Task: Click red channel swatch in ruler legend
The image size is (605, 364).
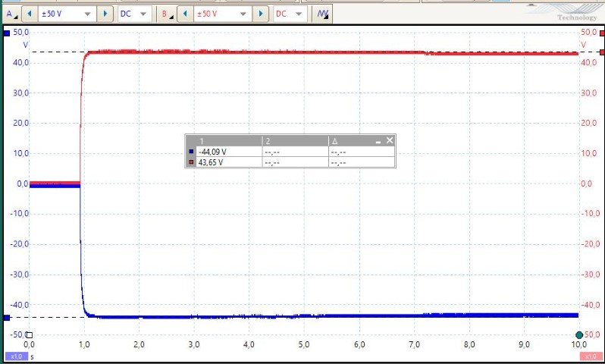Action: (191, 162)
